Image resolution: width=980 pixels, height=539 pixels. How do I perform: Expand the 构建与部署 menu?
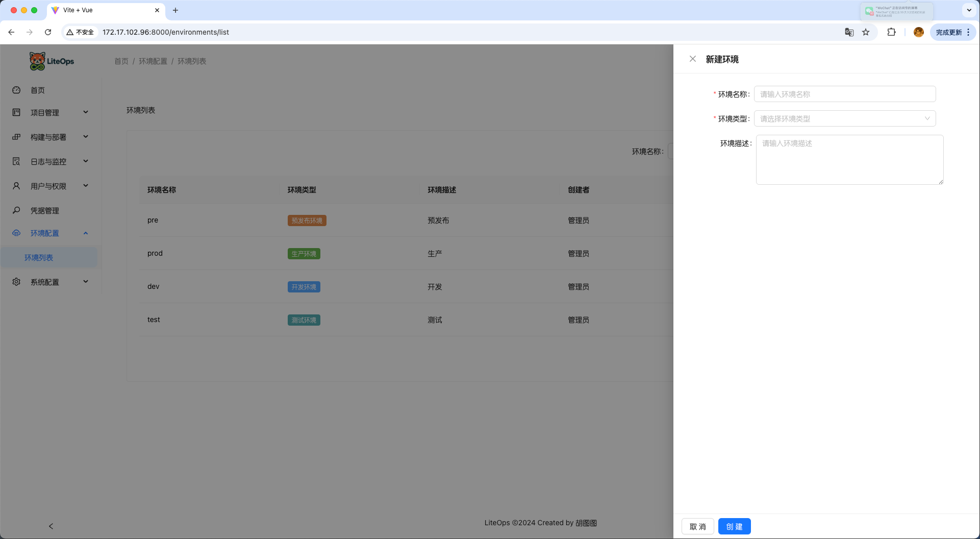click(51, 137)
